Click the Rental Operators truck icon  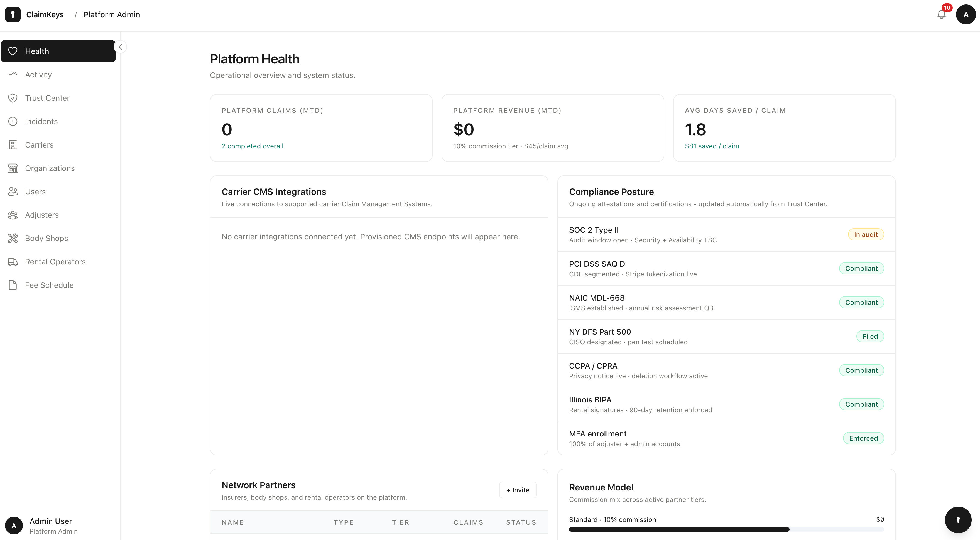coord(13,262)
